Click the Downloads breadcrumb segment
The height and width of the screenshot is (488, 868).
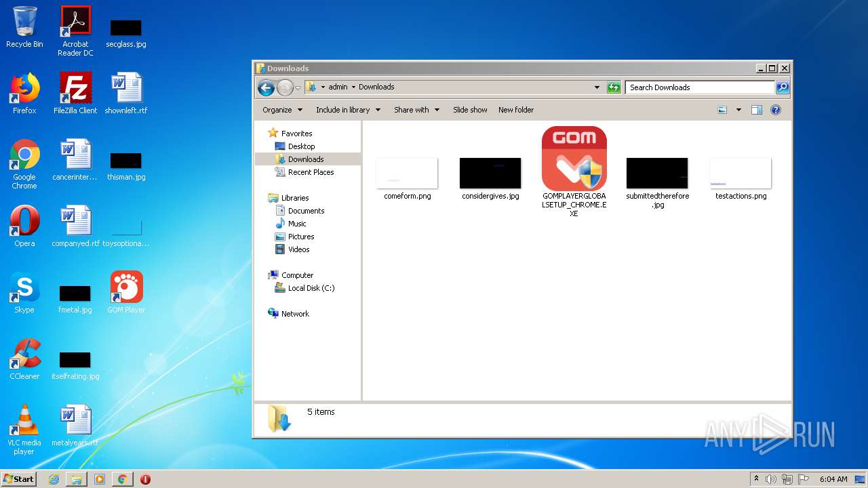[376, 87]
